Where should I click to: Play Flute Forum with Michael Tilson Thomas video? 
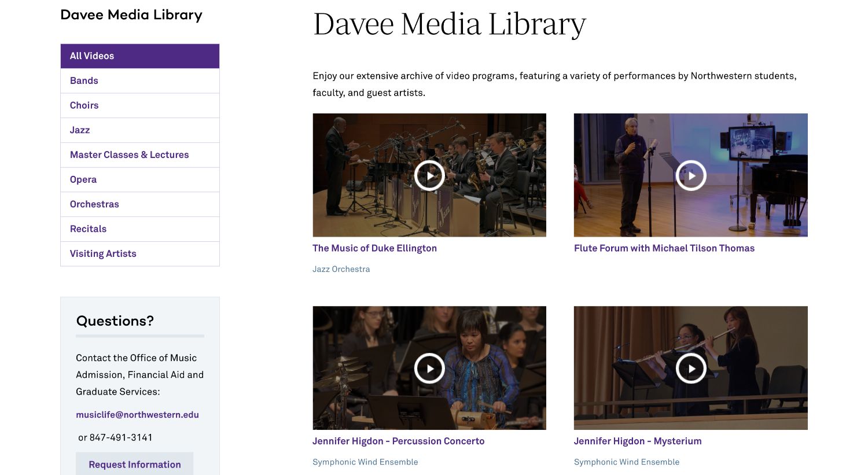pyautogui.click(x=691, y=175)
